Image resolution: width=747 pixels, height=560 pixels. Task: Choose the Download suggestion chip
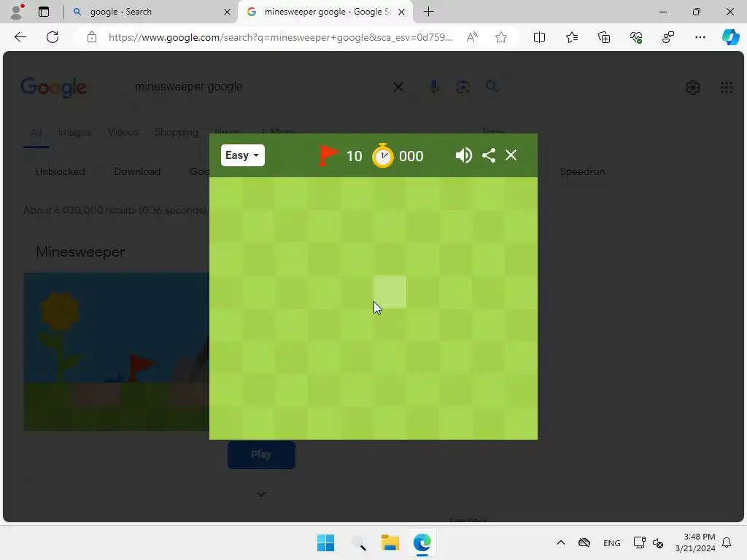point(137,171)
